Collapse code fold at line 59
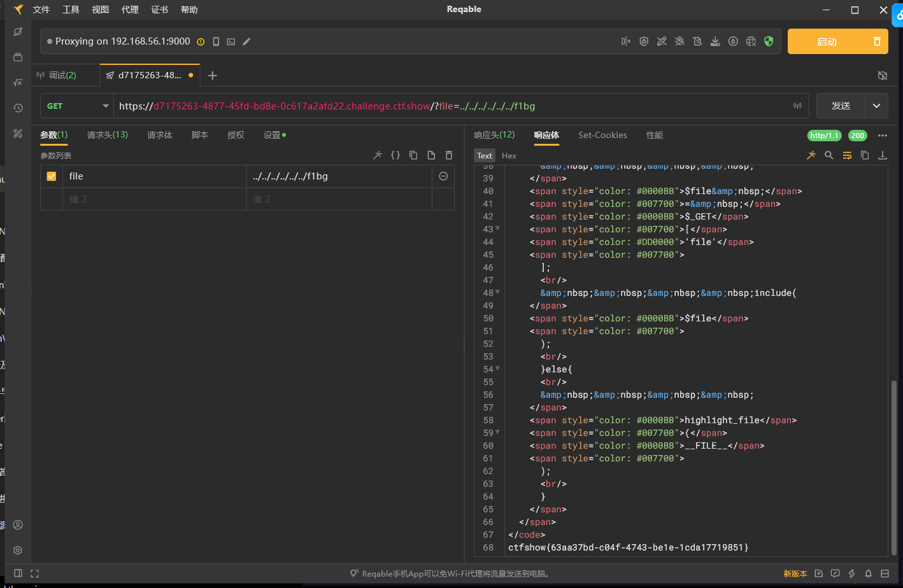903x588 pixels. [497, 432]
